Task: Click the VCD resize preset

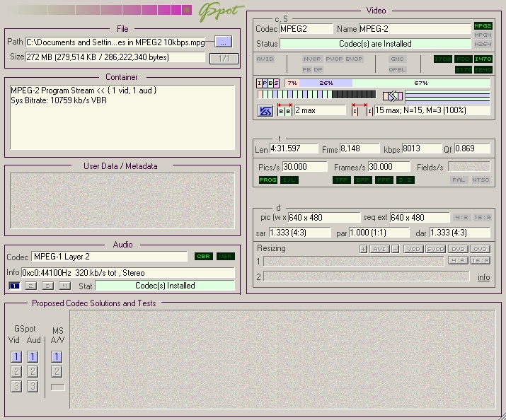Action: pyautogui.click(x=413, y=249)
